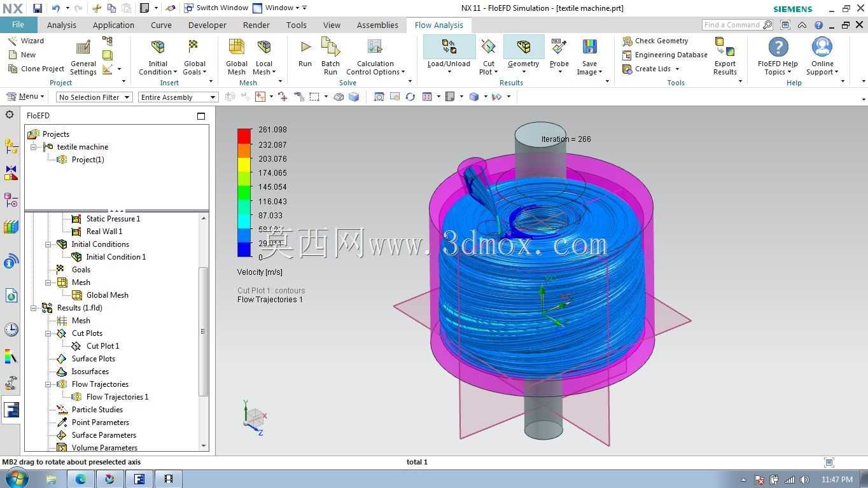Run the simulation
Image resolution: width=868 pixels, height=488 pixels.
[305, 53]
